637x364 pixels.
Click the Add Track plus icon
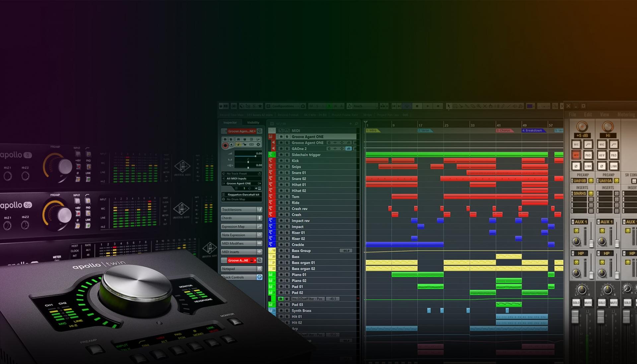click(x=350, y=124)
